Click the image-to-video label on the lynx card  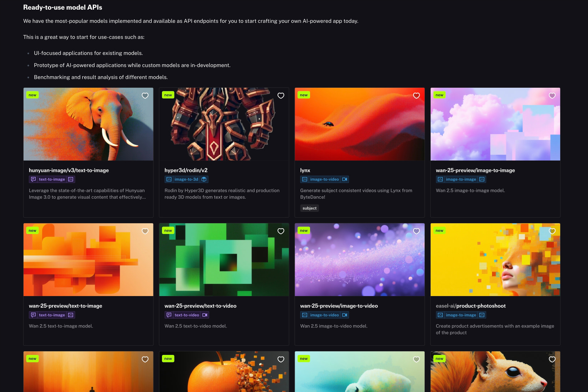(324, 179)
